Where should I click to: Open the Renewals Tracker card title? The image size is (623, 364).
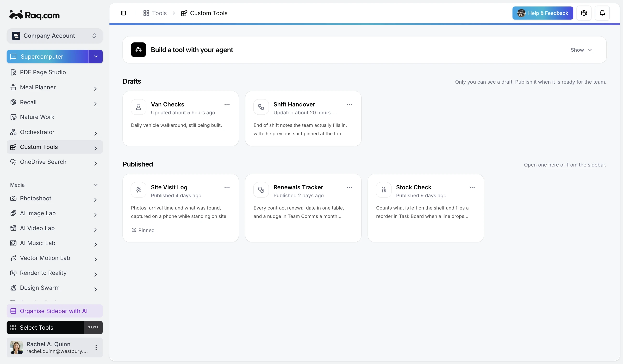[x=298, y=187]
